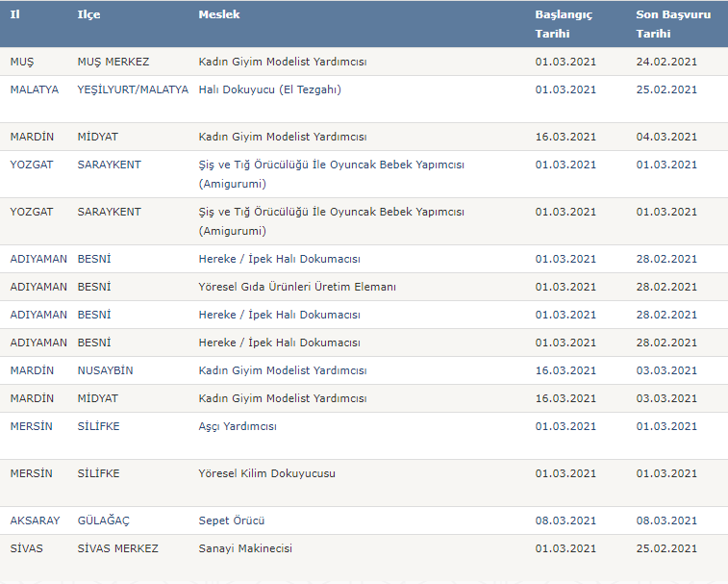Viewport: 728px width, 584px height.
Task: Open the Sepet Örücü job listing
Action: coord(232,521)
